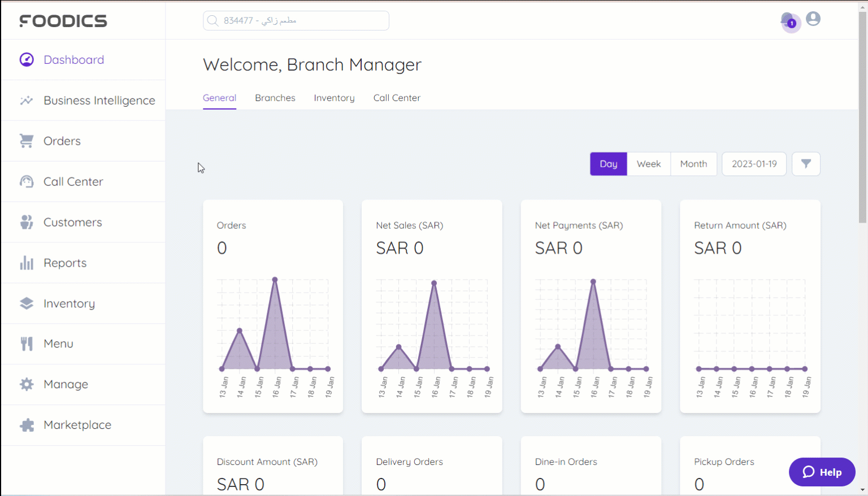Open the notifications bell icon

(788, 21)
